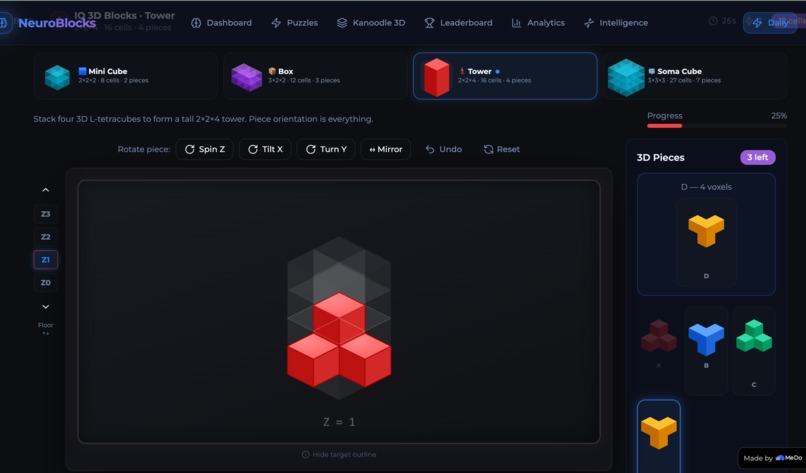806x473 pixels.
Task: Mirror the selected piece
Action: click(x=386, y=149)
